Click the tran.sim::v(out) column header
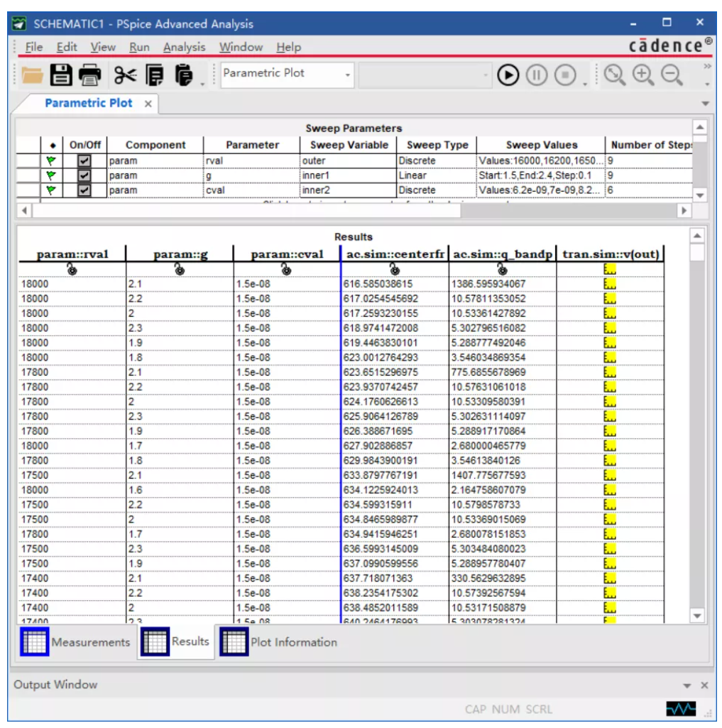This screenshot has height=728, width=722. click(611, 254)
